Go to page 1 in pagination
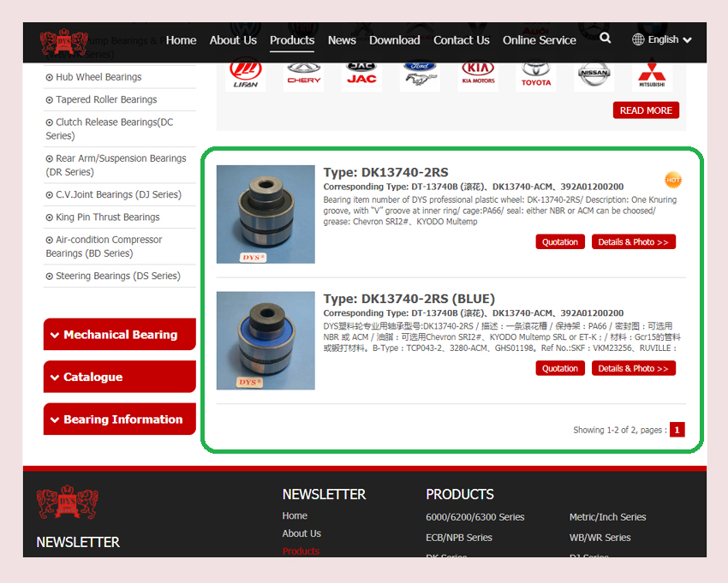Viewport: 728px width, 583px height. (x=677, y=430)
